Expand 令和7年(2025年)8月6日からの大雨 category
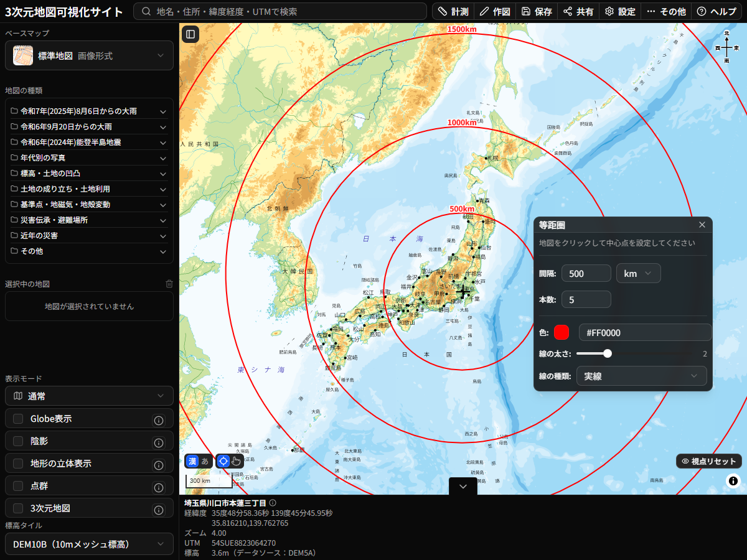This screenshot has height=560, width=747. [x=89, y=111]
